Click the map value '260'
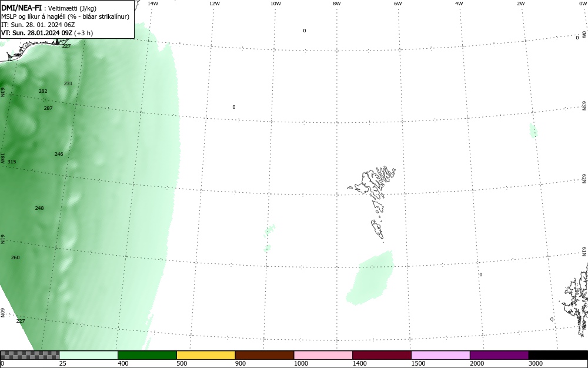The height and width of the screenshot is (368, 588). [15, 257]
